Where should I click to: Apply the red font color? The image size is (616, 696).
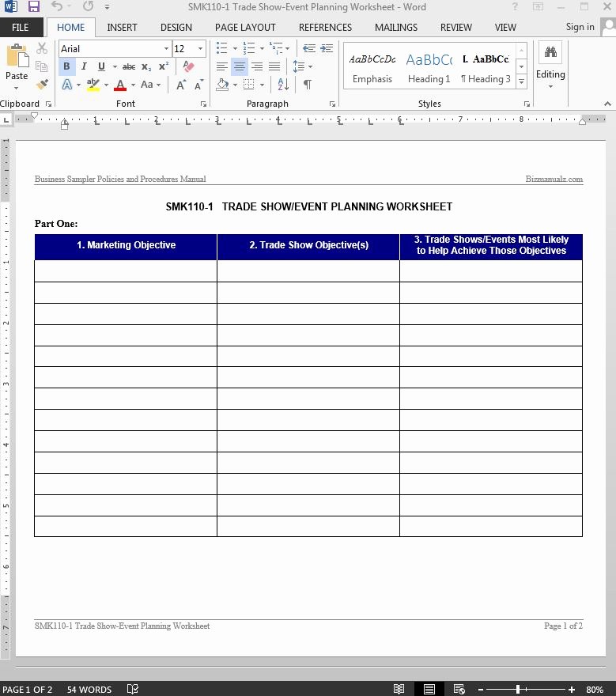click(120, 85)
